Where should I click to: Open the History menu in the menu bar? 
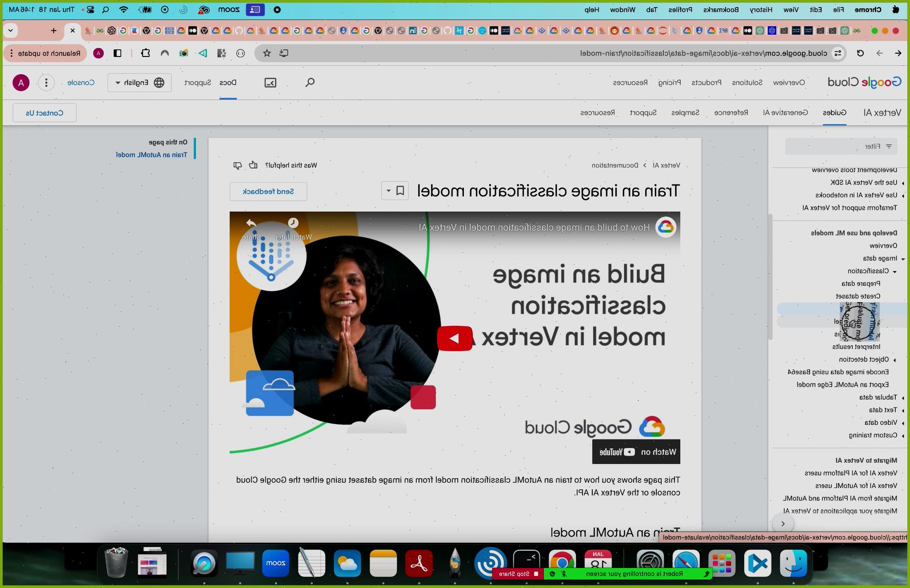[x=761, y=9]
